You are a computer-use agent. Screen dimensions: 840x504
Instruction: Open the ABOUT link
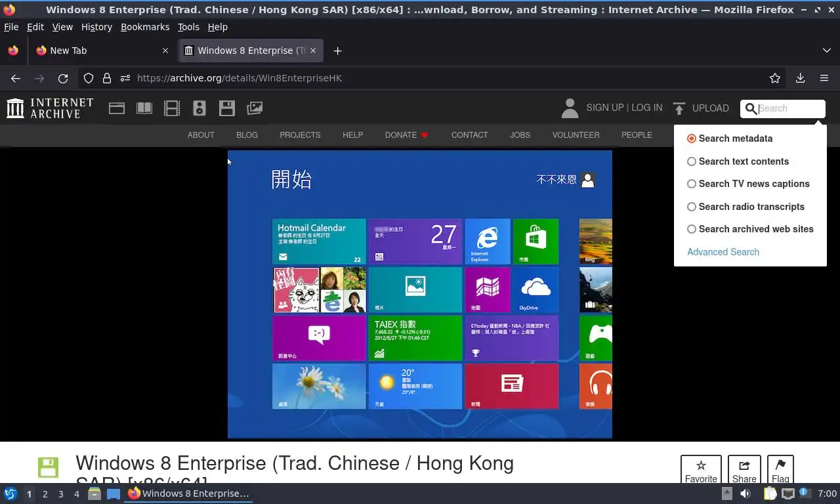tap(201, 135)
